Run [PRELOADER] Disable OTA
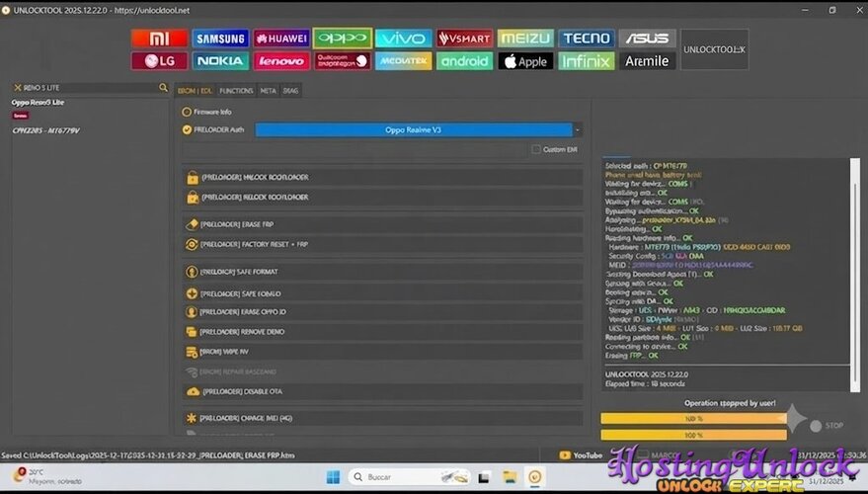 pos(382,391)
